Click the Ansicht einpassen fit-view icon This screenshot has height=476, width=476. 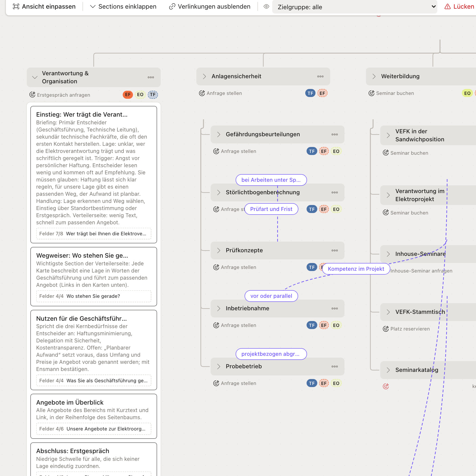point(16,7)
